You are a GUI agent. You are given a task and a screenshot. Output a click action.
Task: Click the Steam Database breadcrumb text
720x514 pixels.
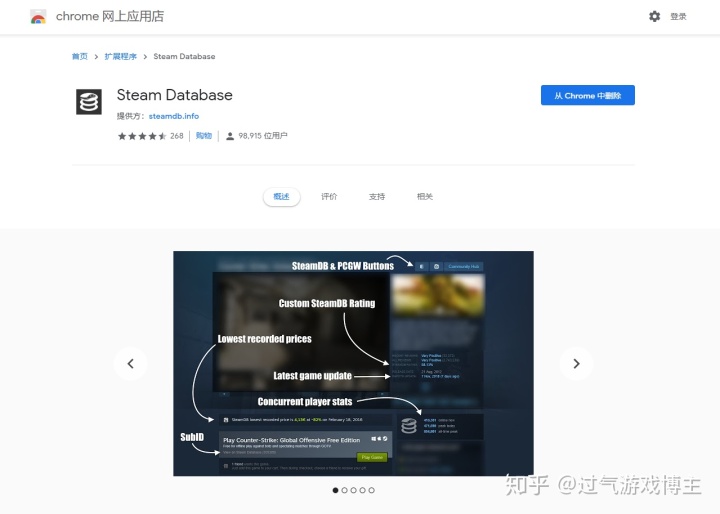(x=184, y=56)
